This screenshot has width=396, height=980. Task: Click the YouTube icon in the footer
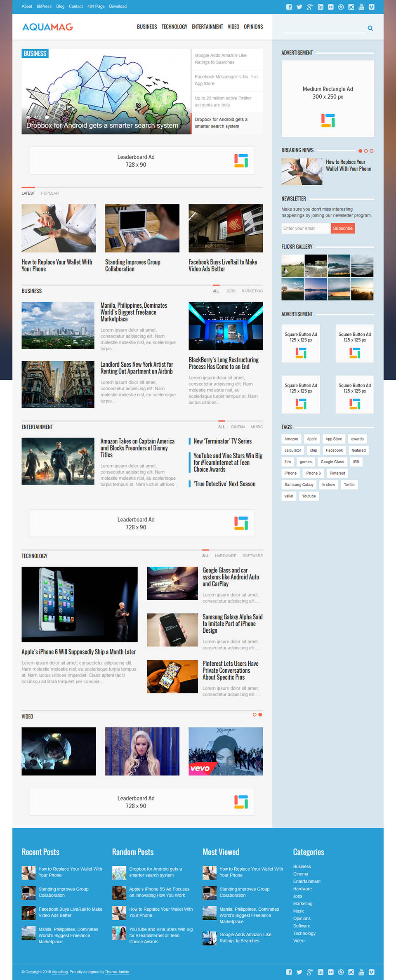[x=361, y=972]
